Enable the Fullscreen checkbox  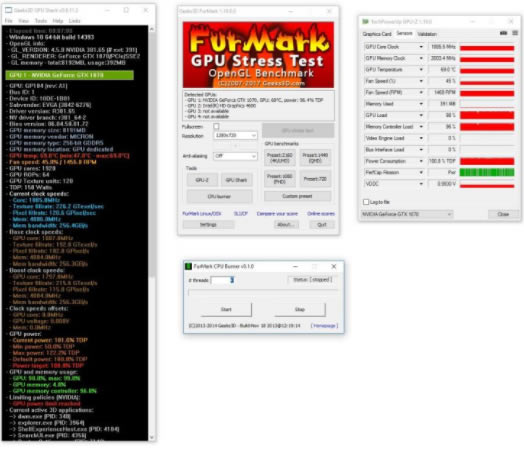[x=217, y=126]
